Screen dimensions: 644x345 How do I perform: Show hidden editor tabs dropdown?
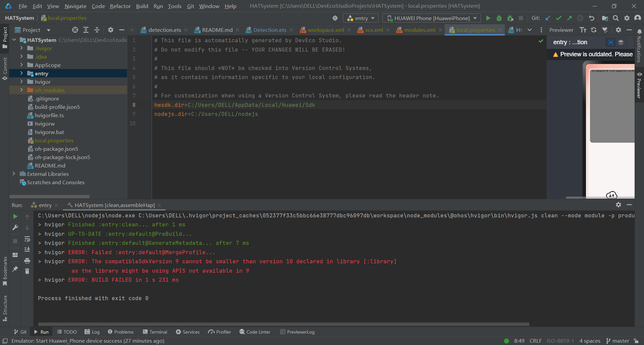tap(530, 30)
